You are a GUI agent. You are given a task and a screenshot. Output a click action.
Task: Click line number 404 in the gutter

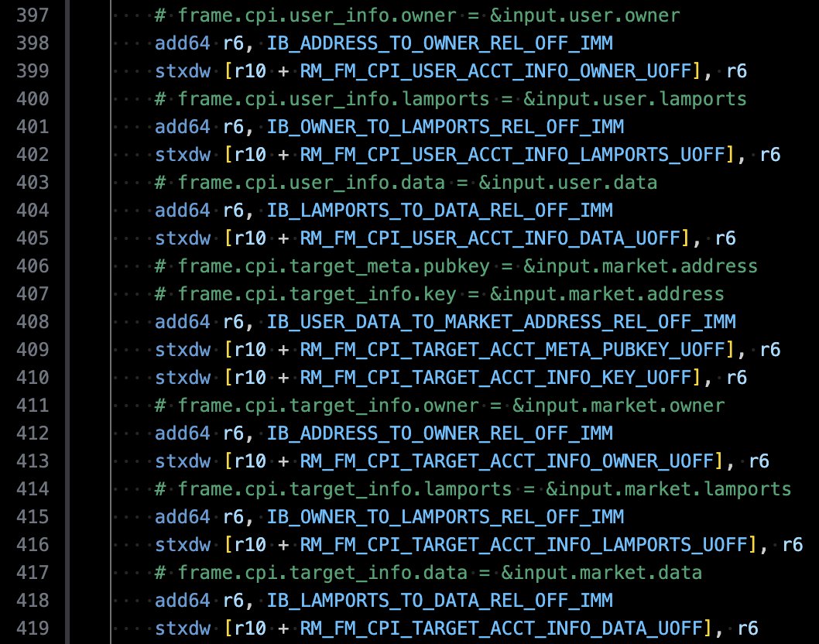33,210
